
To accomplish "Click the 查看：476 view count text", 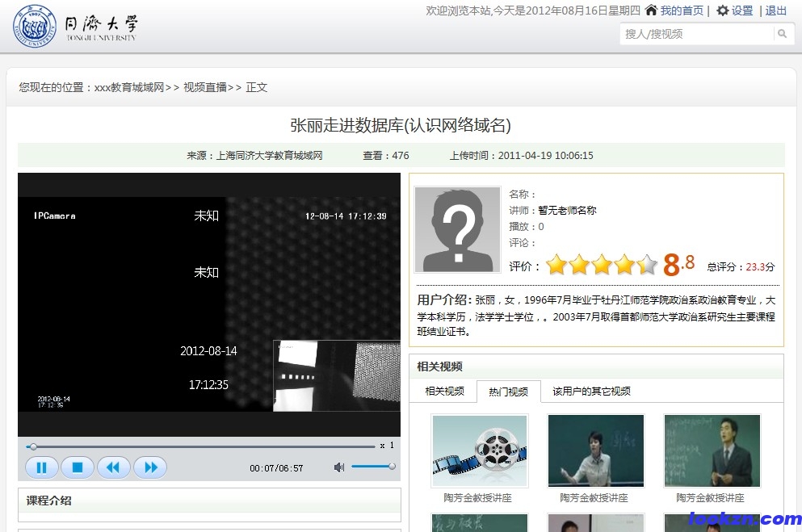I will [386, 155].
